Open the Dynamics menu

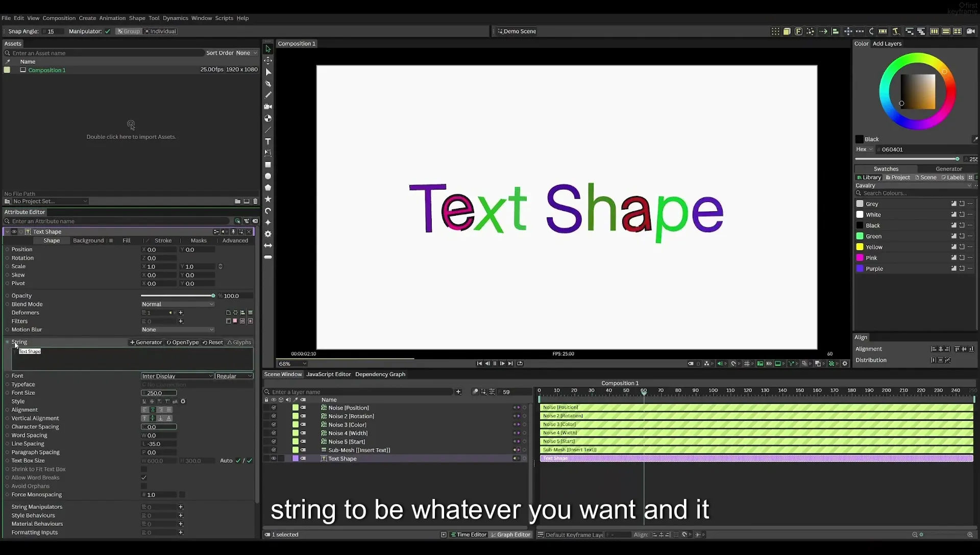click(176, 18)
